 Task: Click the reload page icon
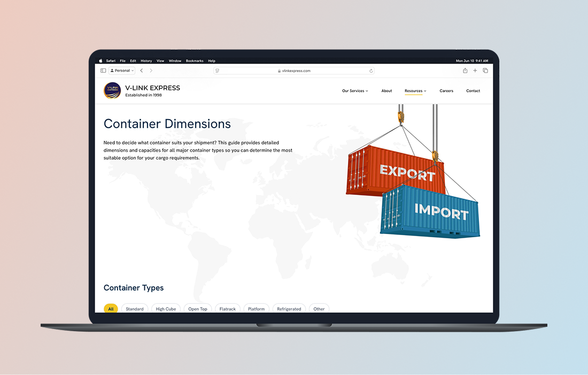(x=371, y=71)
